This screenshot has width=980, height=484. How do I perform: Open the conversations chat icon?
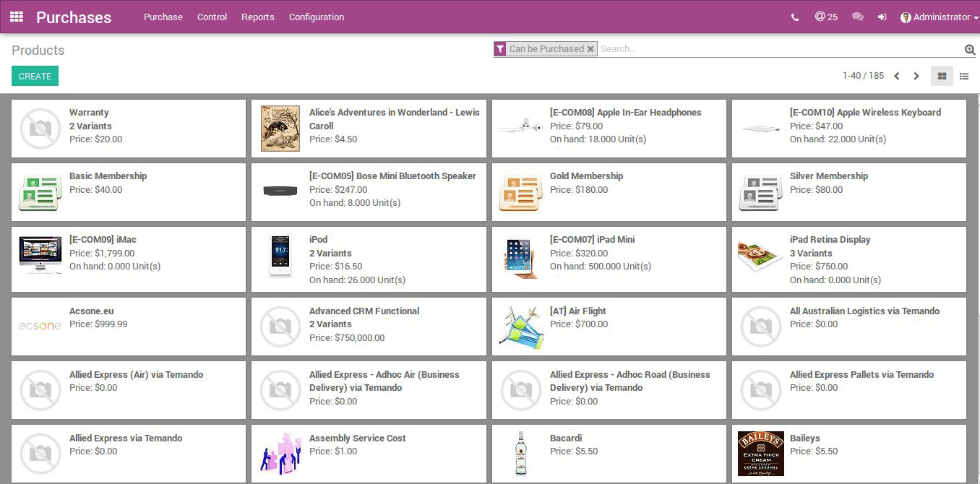coord(858,17)
